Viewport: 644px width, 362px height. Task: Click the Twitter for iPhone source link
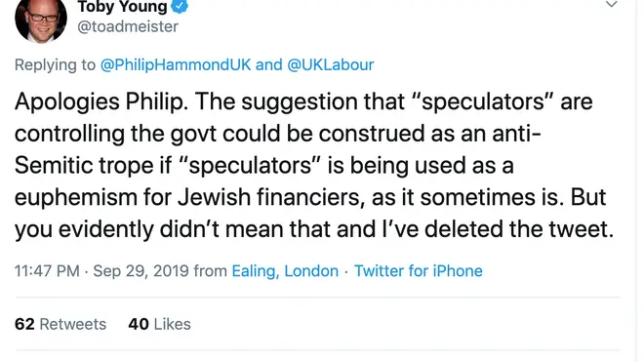click(x=418, y=271)
